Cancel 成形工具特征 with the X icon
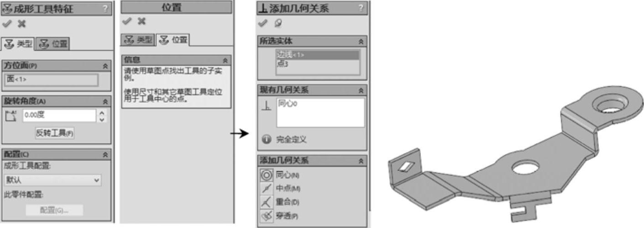644x228 pixels. (21, 24)
